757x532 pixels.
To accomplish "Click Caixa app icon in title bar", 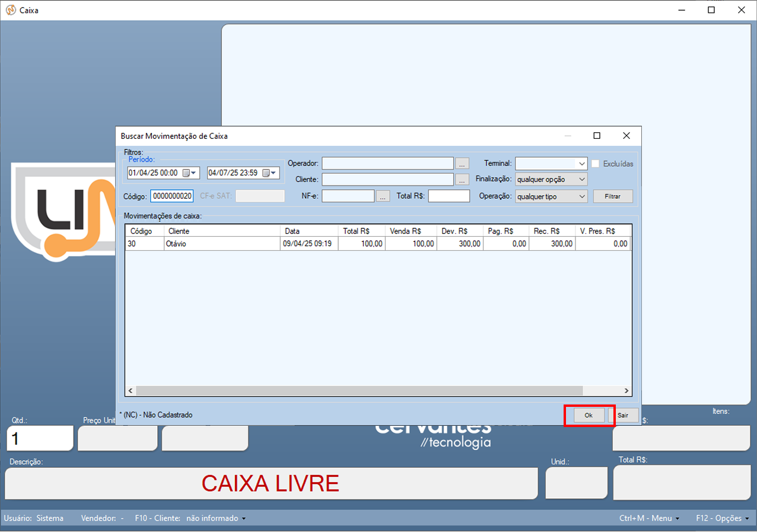I will (10, 10).
